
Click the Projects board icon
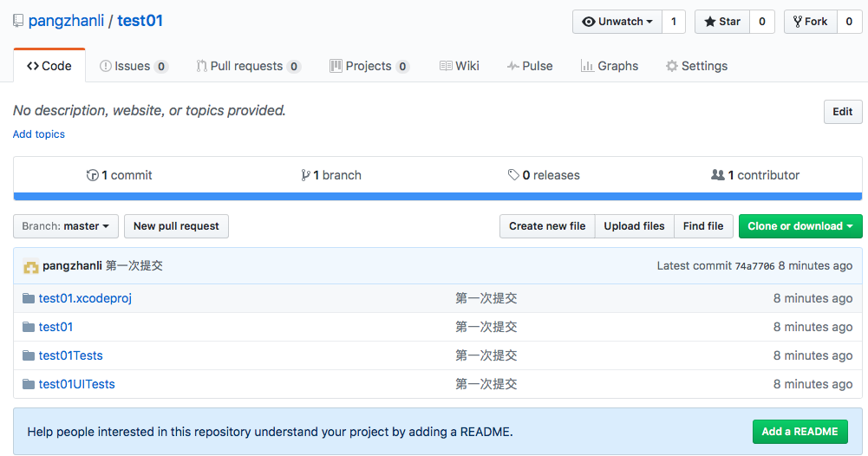click(336, 66)
